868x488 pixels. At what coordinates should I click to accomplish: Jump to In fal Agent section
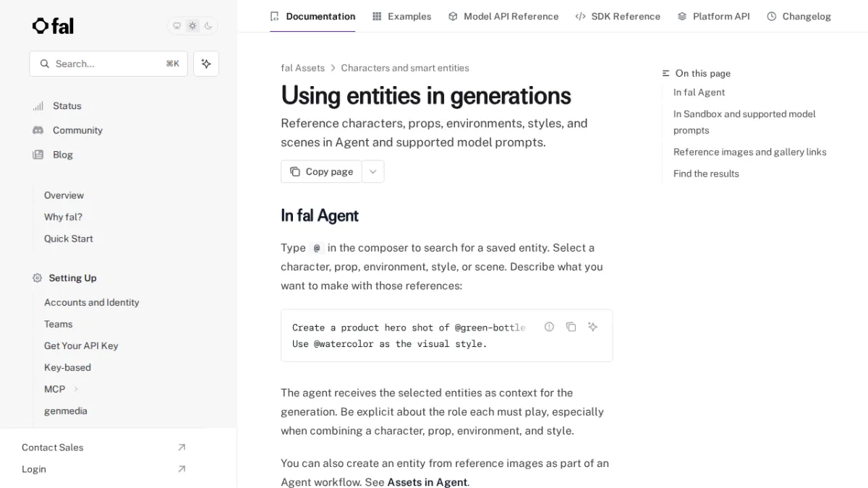699,93
